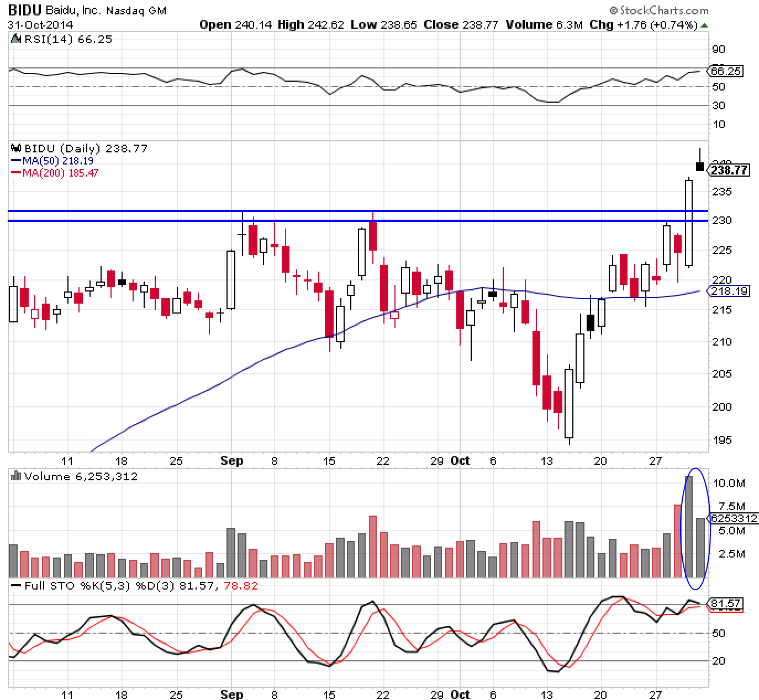The image size is (759, 700).
Task: Click the 'Sep' label under the stochastic panel
Action: (231, 694)
